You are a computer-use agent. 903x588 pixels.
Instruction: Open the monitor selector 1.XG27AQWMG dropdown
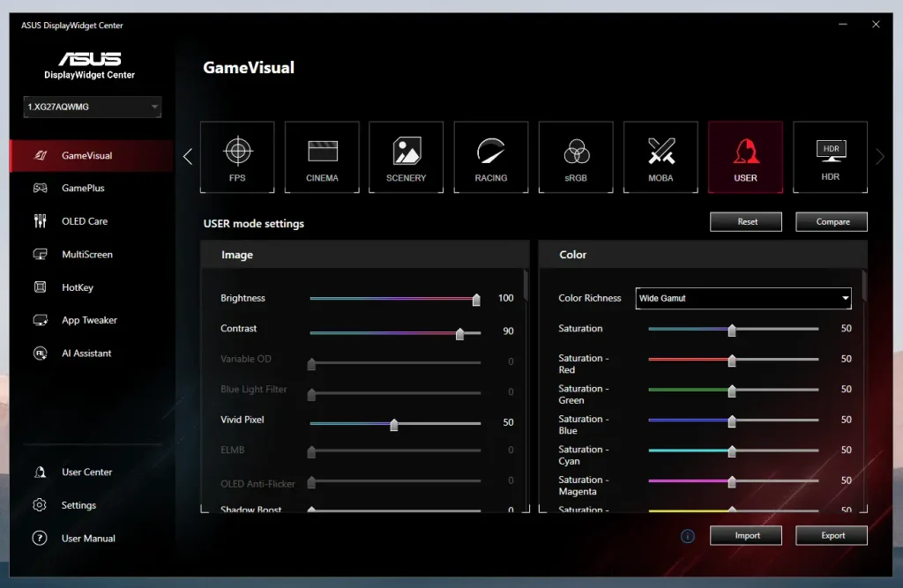(92, 108)
